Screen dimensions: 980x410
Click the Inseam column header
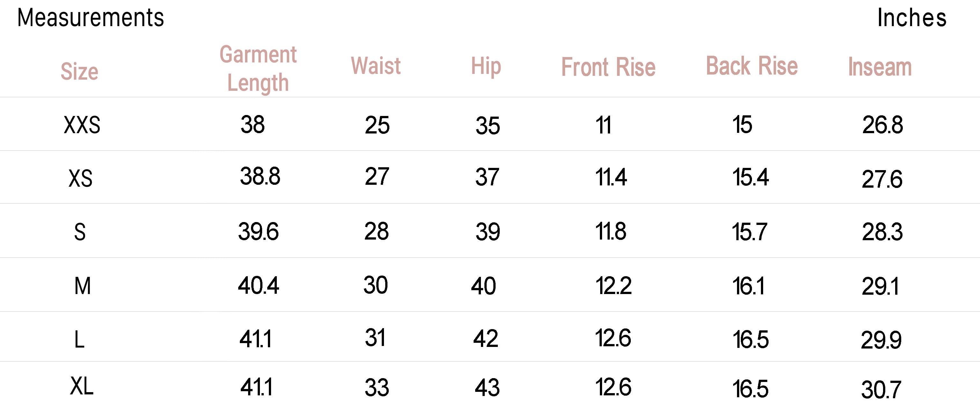coord(880,67)
